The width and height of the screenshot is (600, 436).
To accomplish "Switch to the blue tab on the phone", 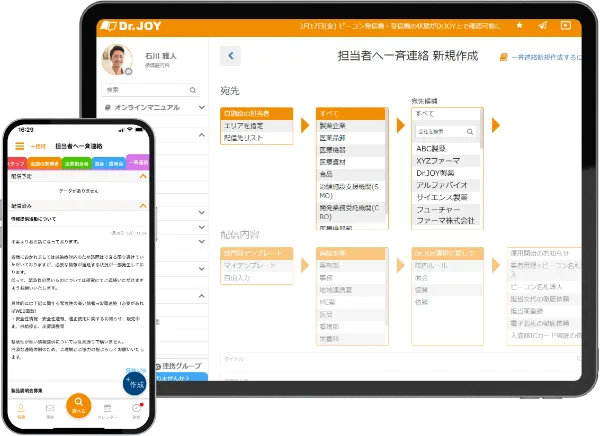I will click(x=109, y=163).
